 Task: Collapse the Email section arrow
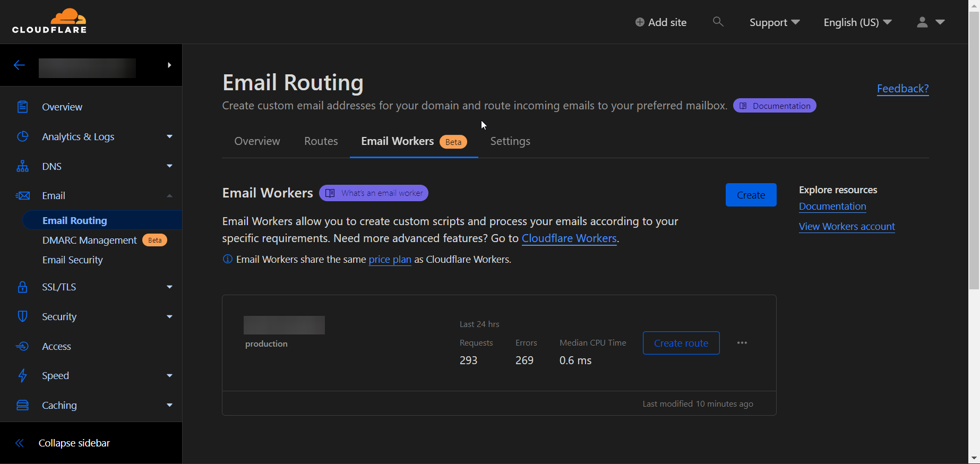tap(169, 195)
